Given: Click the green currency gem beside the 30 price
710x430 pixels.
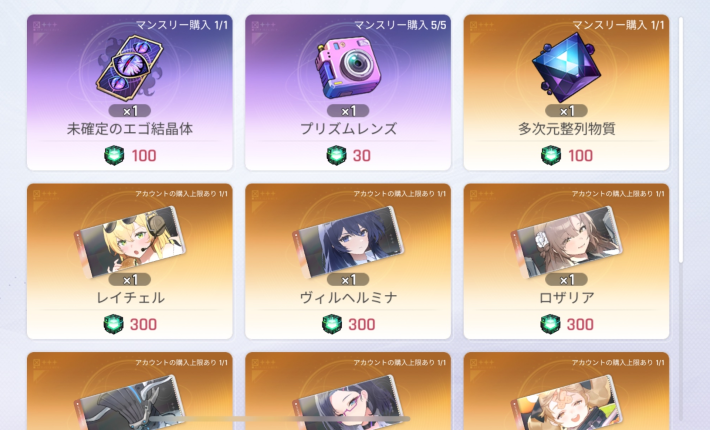Looking at the screenshot, I should coord(336,156).
